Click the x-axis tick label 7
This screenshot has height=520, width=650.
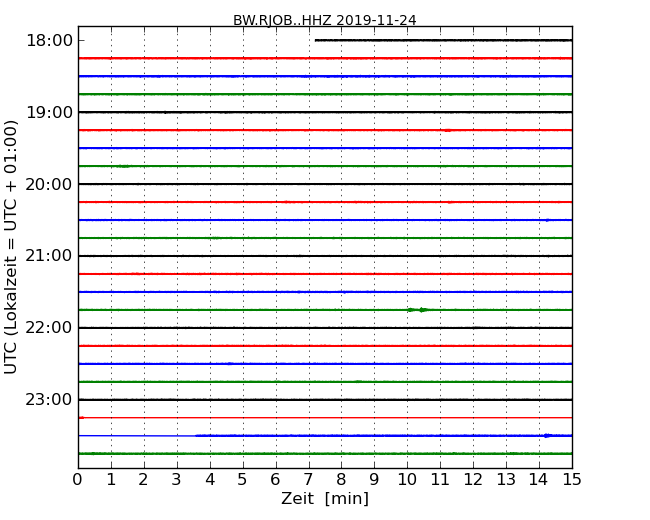point(308,479)
